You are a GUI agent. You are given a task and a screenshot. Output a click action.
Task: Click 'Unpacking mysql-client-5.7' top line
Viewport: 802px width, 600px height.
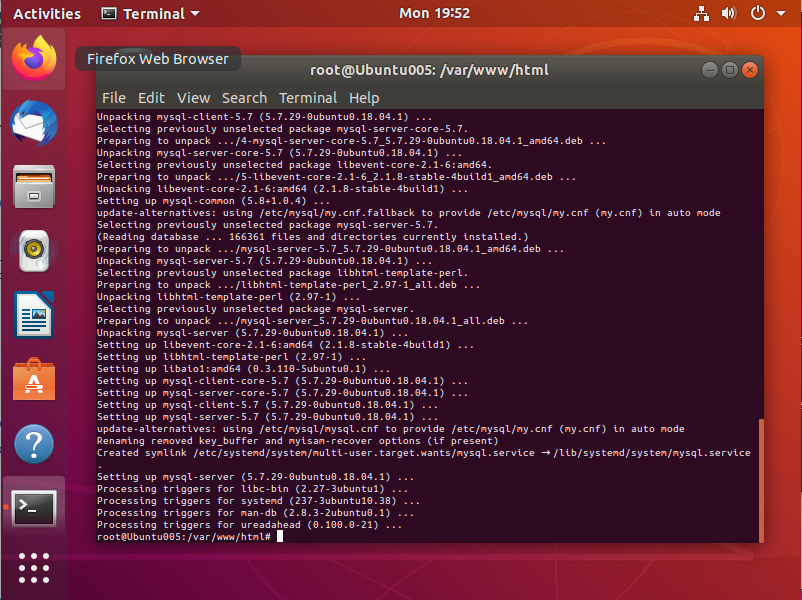coord(264,117)
